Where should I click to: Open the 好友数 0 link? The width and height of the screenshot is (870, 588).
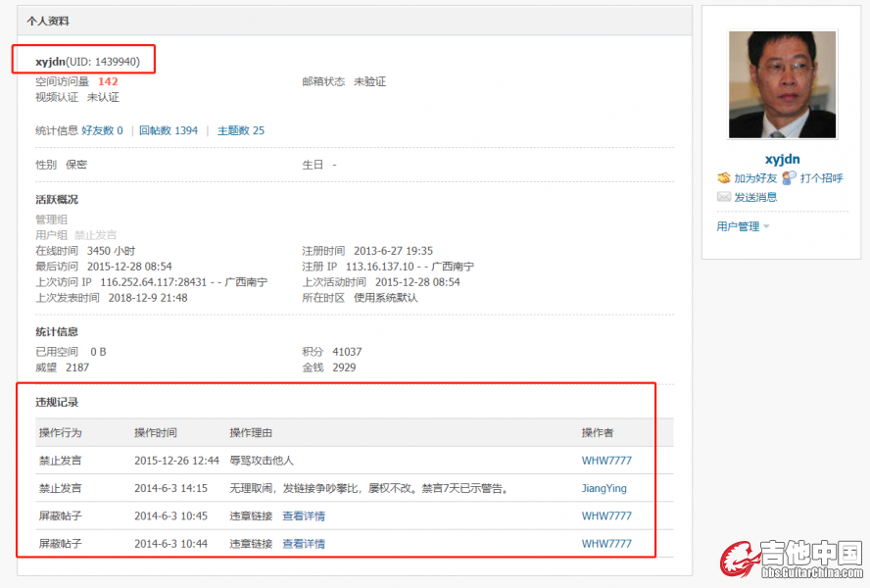102,130
